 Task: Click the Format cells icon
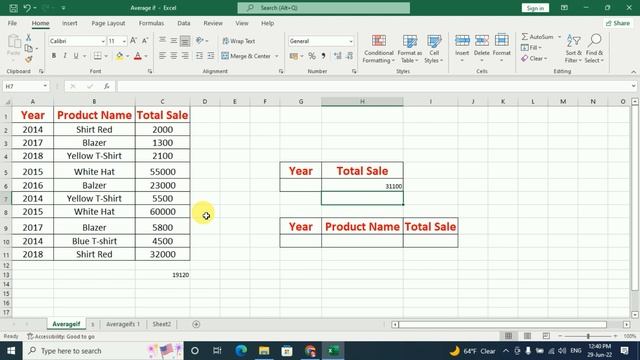coord(502,40)
